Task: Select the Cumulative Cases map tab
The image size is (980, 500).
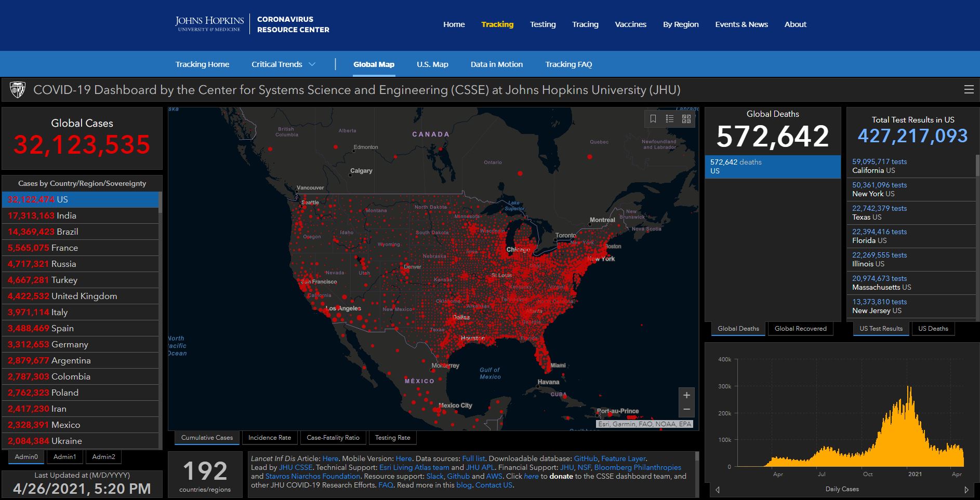Action: pyautogui.click(x=207, y=438)
